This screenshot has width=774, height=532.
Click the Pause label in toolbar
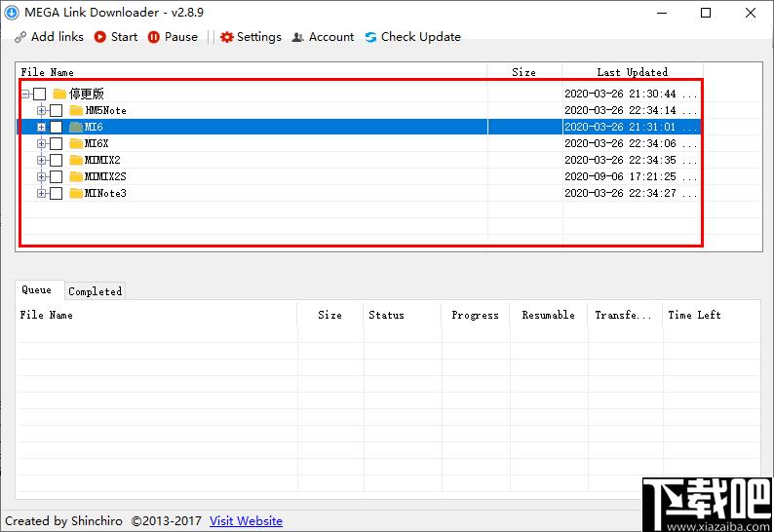pyautogui.click(x=181, y=37)
